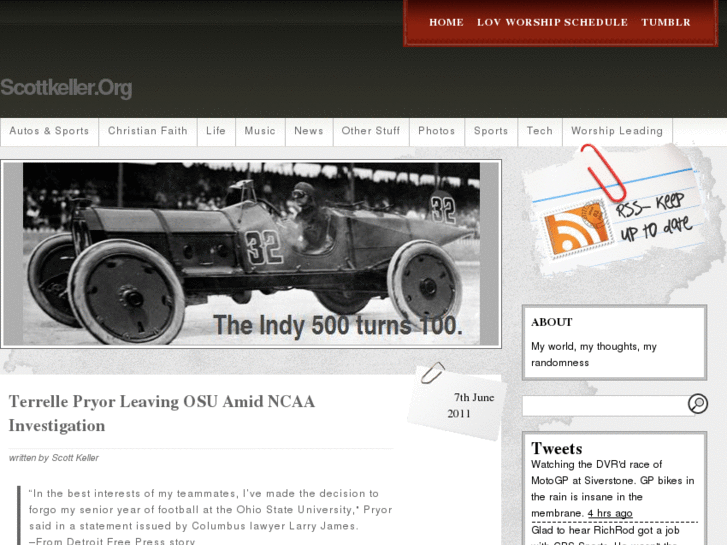Click the '7th June 2011' date note
727x545 pixels.
[x=471, y=405]
